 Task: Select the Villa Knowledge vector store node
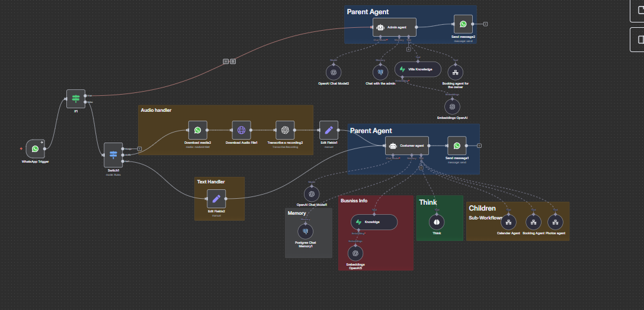coord(418,69)
